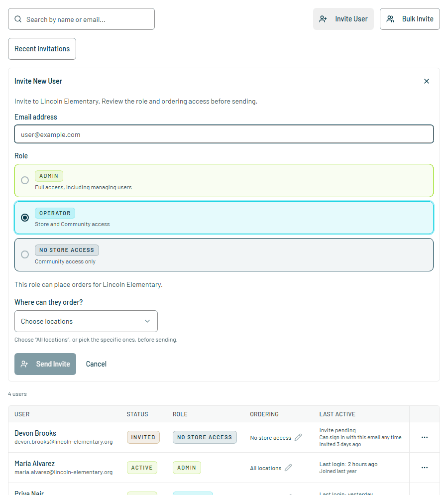
Task: Click the USER column header
Action: (x=22, y=414)
